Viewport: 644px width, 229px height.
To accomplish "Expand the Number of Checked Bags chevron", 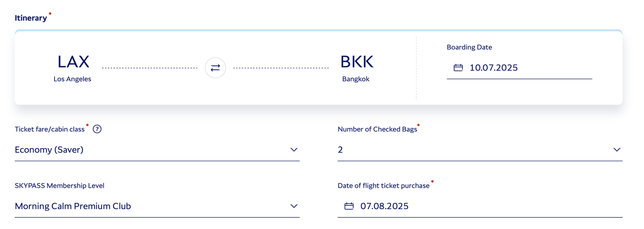I will coord(617,150).
